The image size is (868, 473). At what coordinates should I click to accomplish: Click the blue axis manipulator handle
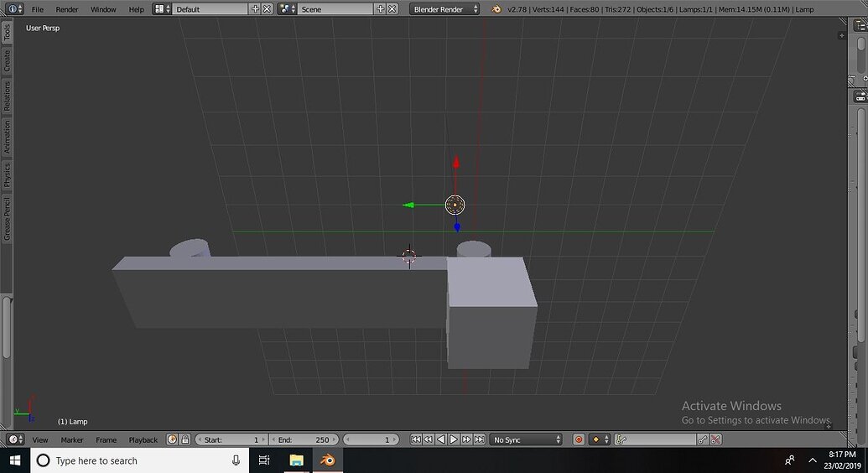pos(457,226)
